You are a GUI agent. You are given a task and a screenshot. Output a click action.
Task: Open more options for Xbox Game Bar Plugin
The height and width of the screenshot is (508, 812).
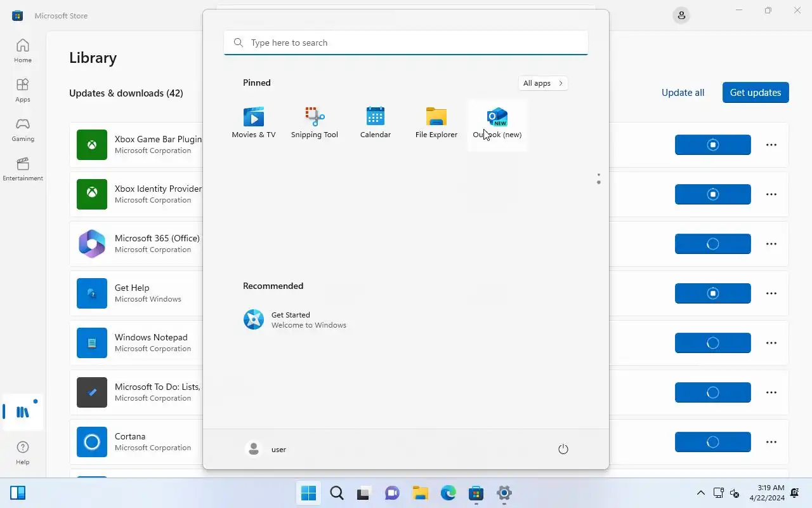pos(771,145)
